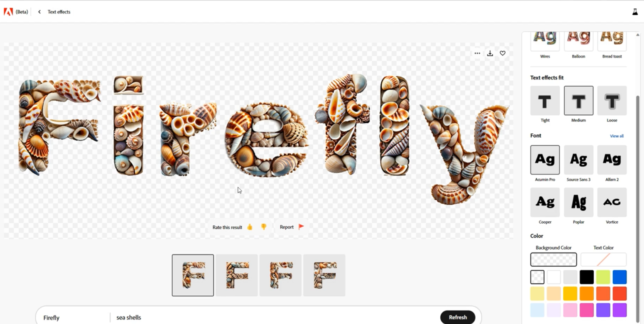Select the Loose text effects fit
Screen dimensions: 644x324
(x=612, y=101)
